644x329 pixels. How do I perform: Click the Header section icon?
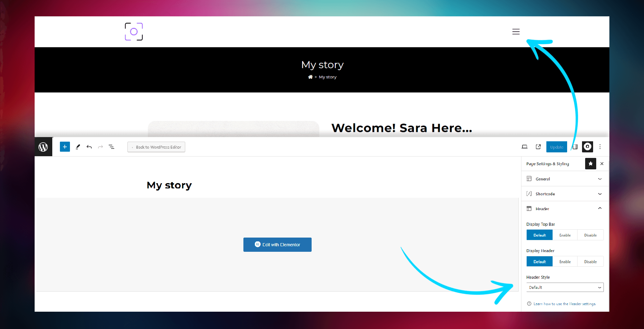pyautogui.click(x=529, y=208)
